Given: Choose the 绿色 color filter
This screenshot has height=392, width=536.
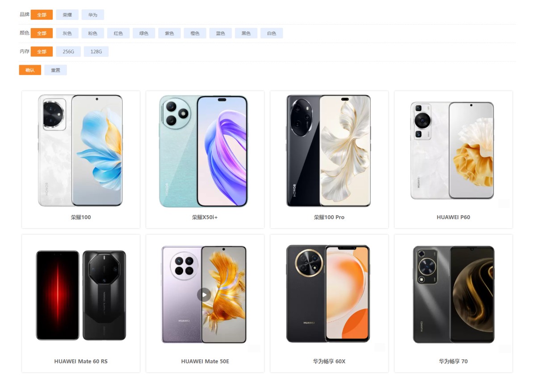Looking at the screenshot, I should tap(144, 33).
